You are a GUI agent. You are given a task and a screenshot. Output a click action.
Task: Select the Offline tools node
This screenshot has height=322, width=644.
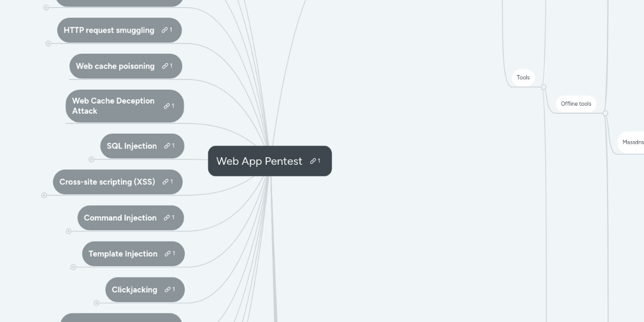(576, 104)
